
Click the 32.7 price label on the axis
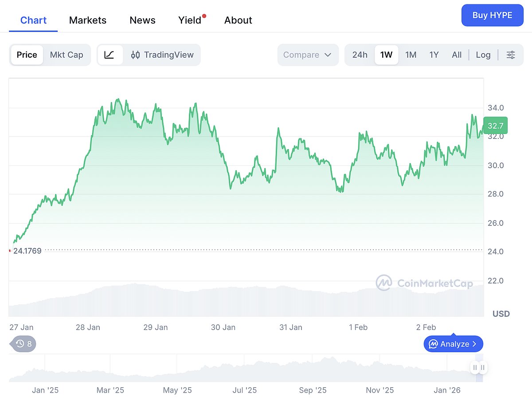[x=495, y=126]
